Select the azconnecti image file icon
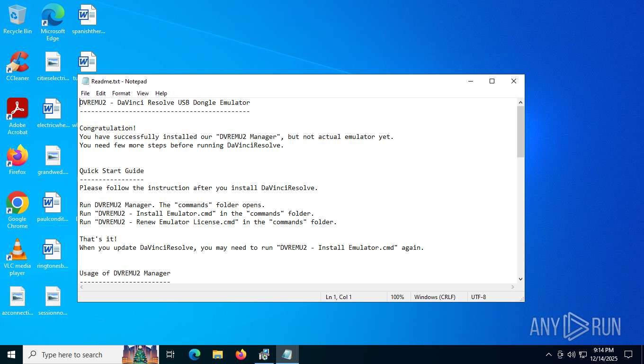The height and width of the screenshot is (364, 644). pos(18,301)
